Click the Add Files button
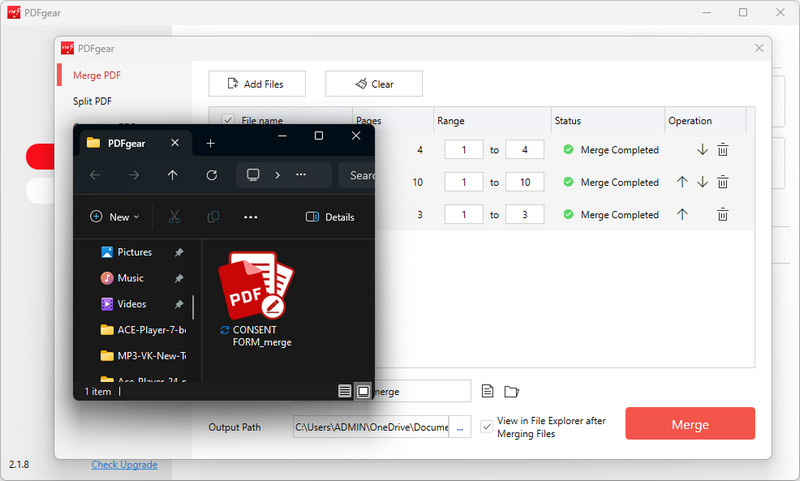This screenshot has width=800, height=481. [257, 84]
